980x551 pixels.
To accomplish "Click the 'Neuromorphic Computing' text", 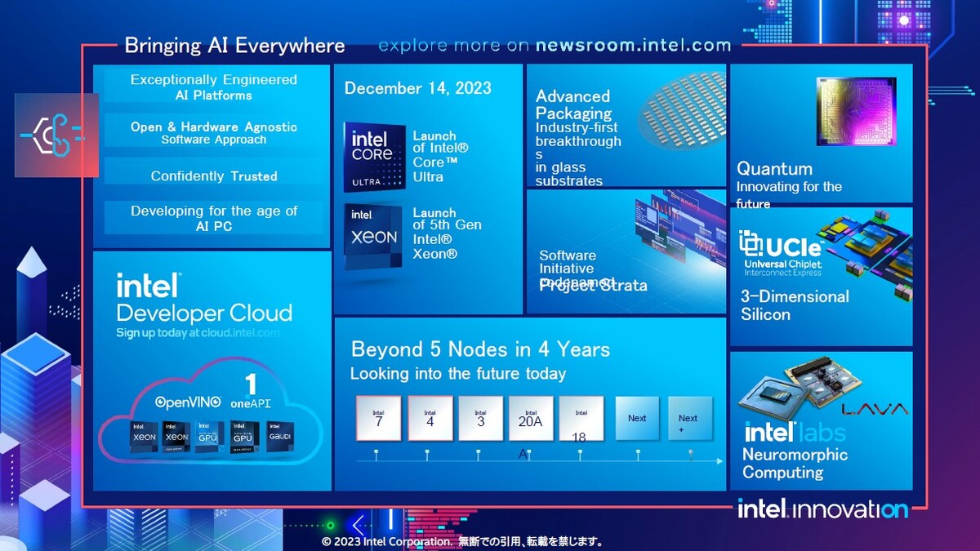I will [795, 464].
